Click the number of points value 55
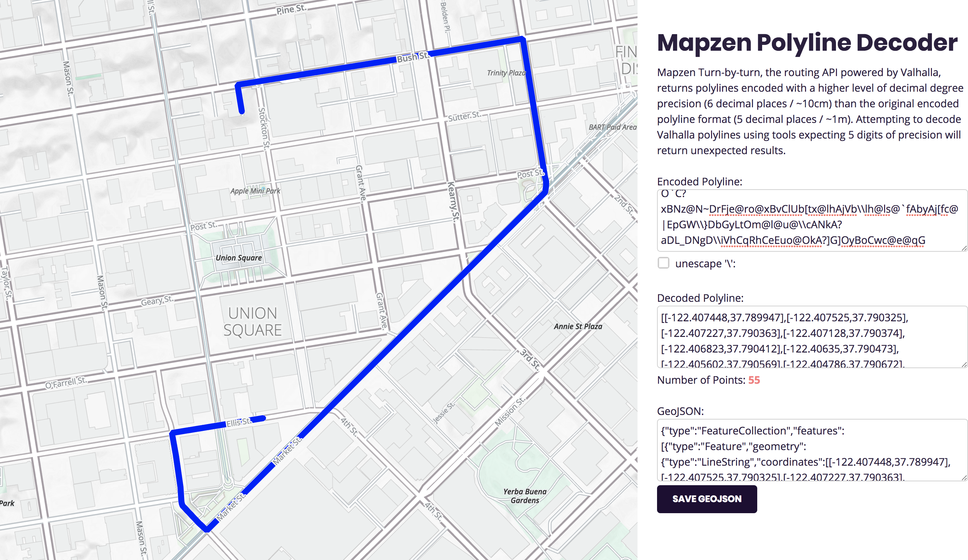Screen dimensions: 968x560 (754, 380)
